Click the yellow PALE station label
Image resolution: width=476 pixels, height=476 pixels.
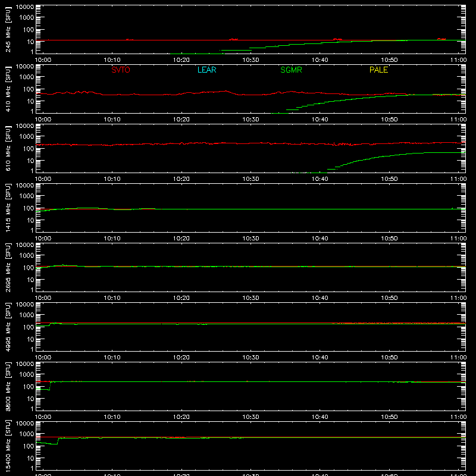click(x=378, y=70)
